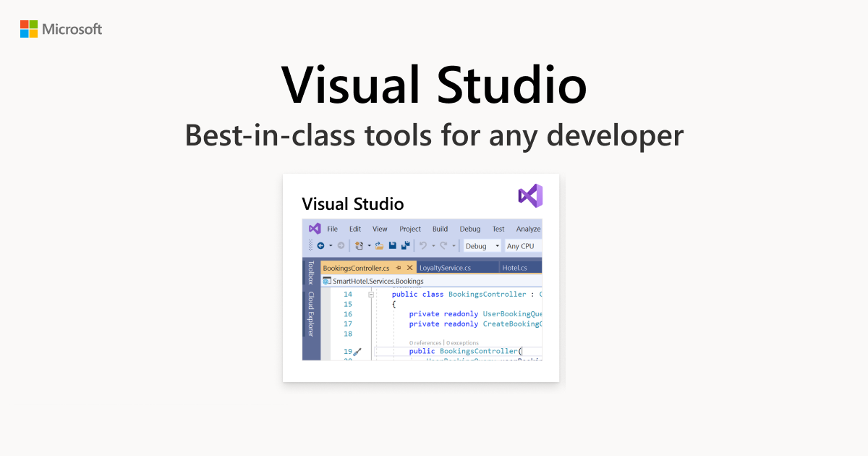The width and height of the screenshot is (868, 456).
Task: Open the Any CPU platform dropdown
Action: coord(523,246)
